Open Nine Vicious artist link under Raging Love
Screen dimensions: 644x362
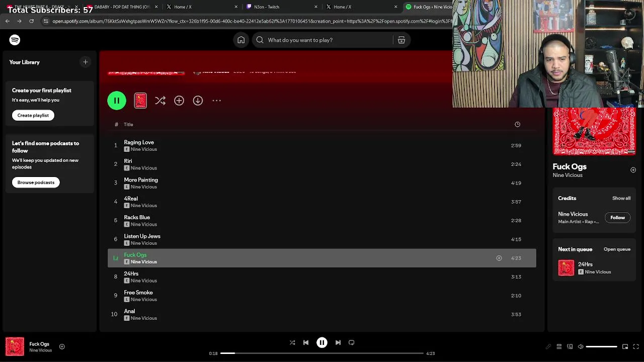(x=143, y=149)
